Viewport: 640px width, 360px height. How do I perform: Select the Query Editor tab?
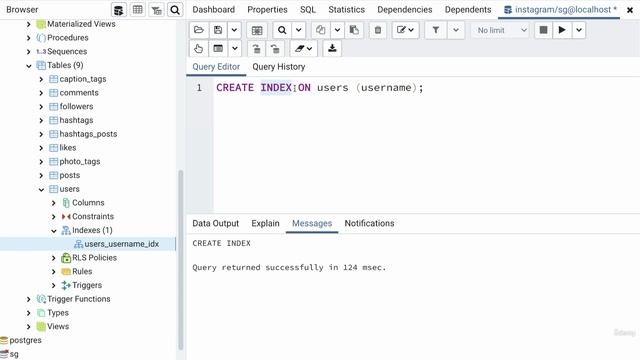[216, 67]
